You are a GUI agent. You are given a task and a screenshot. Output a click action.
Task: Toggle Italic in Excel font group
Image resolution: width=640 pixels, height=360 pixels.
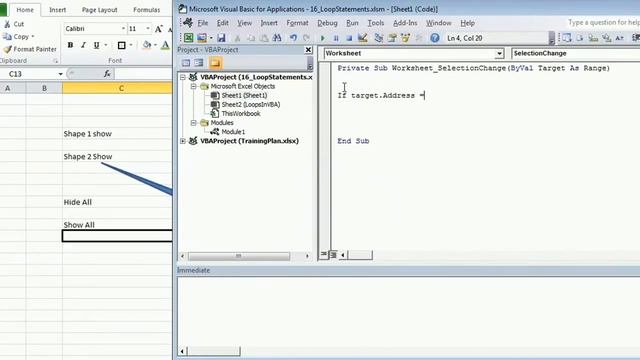click(83, 45)
